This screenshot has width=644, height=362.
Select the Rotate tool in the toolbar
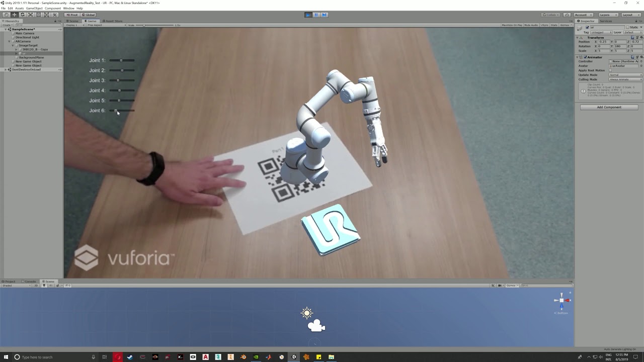click(22, 15)
